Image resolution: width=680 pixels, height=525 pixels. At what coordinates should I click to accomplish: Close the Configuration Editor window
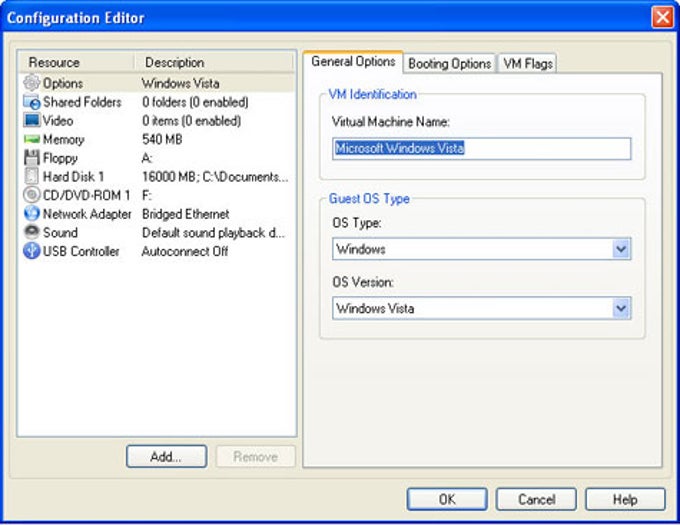click(x=662, y=18)
